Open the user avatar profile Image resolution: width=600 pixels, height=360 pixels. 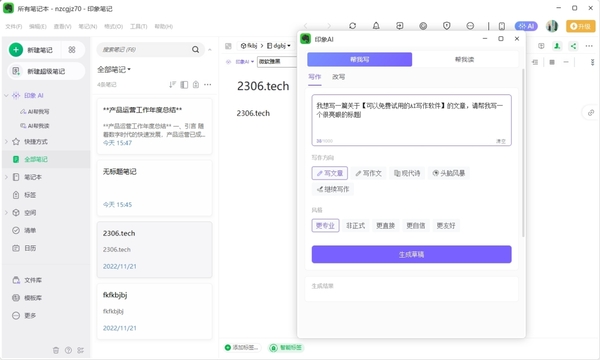pyautogui.click(x=552, y=26)
